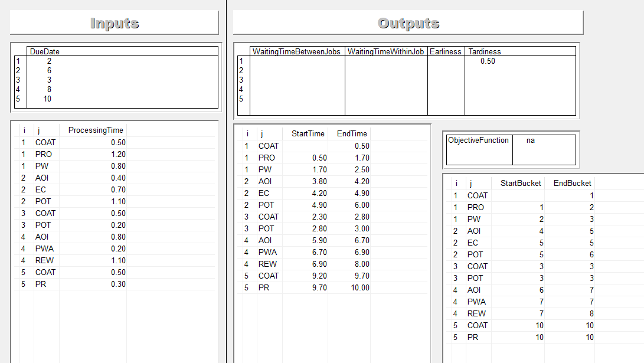Viewport: 644px width, 363px height.
Task: Click the EndBucket column header
Action: coord(573,183)
